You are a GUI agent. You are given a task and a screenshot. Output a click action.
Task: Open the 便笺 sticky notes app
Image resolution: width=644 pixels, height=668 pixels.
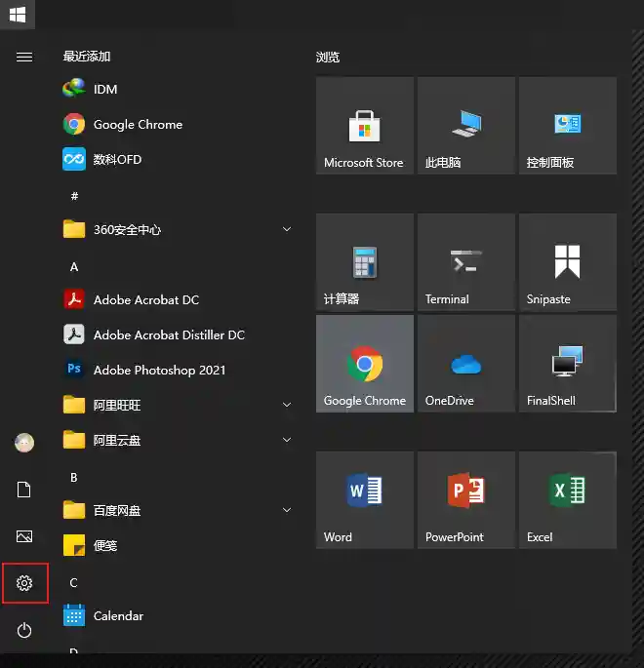click(x=178, y=545)
